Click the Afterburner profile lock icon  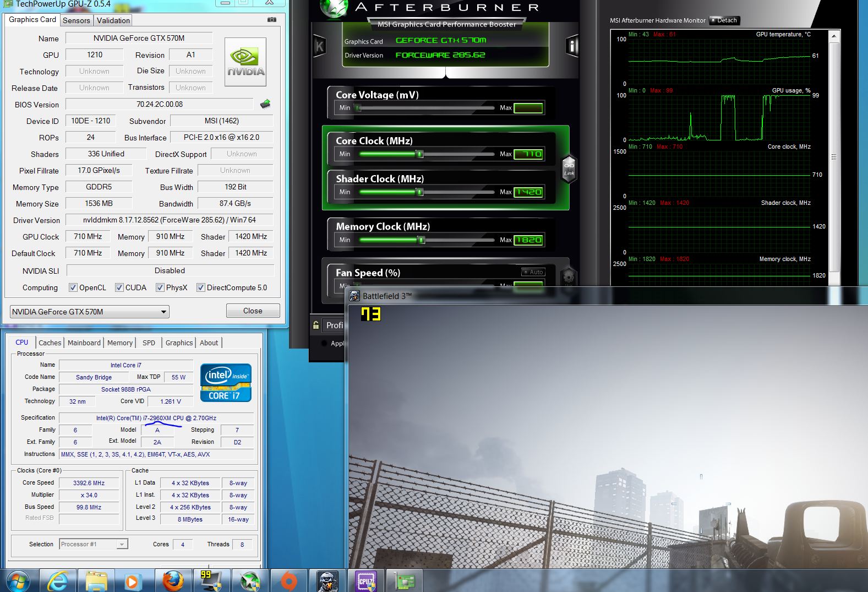(316, 325)
